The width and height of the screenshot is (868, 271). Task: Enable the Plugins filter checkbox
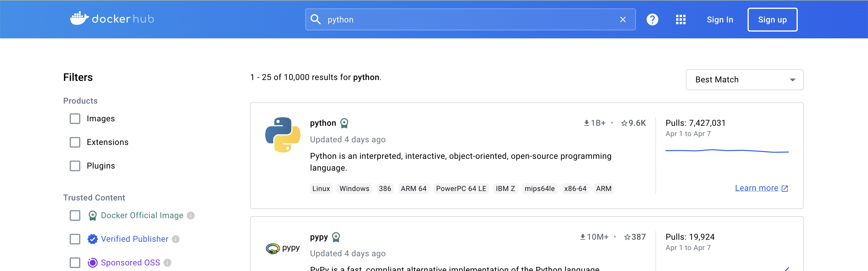tap(75, 166)
